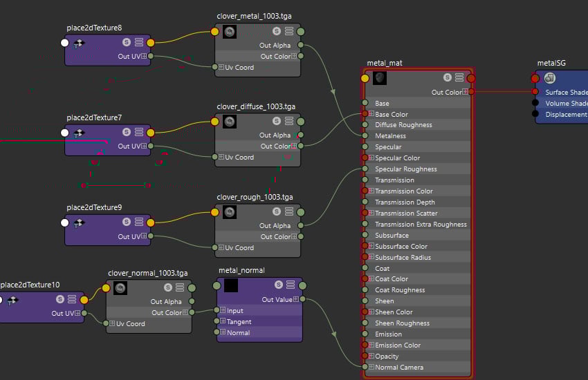Viewport: 588px width, 380px height.
Task: Click the solo S icon on clover_diffuse_1003.tga node
Action: [277, 121]
